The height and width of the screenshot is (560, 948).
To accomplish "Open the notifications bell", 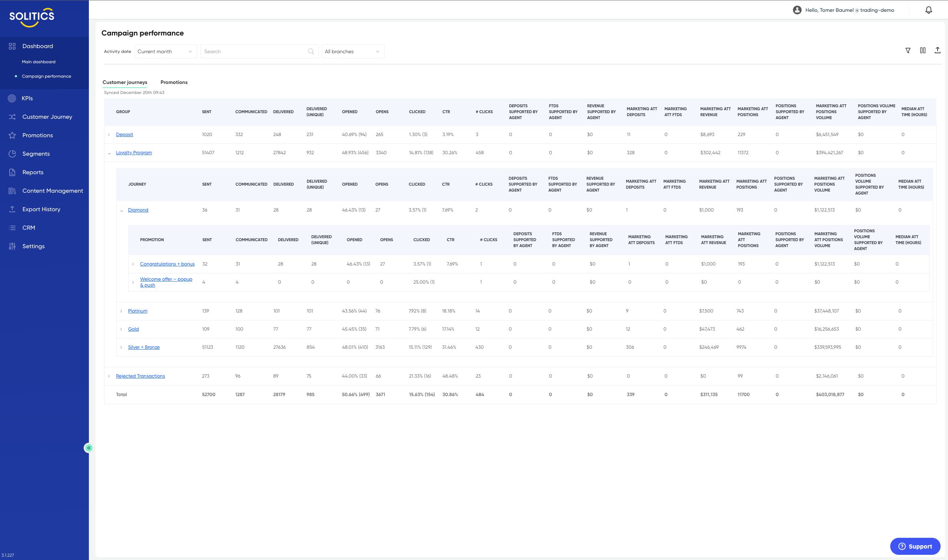I will (x=928, y=10).
